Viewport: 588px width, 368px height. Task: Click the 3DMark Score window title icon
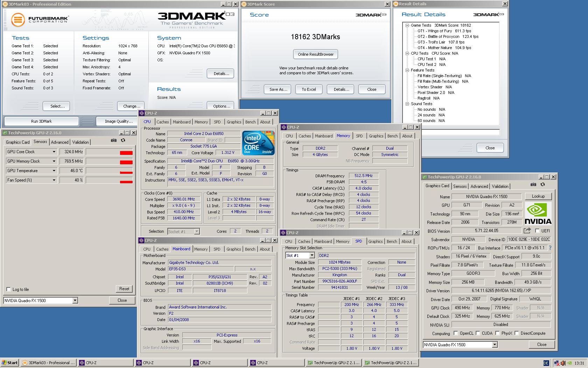(244, 4)
